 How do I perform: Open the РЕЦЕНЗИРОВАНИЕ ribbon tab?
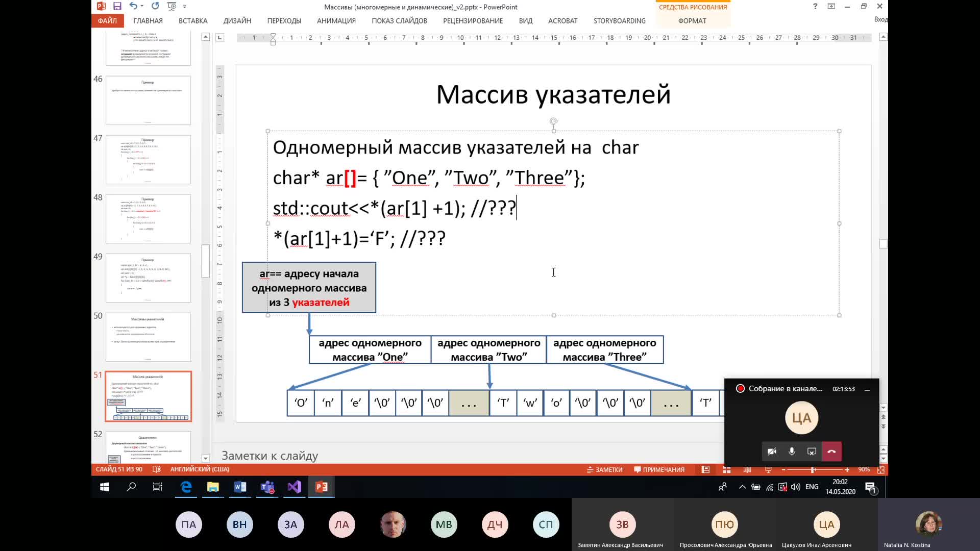coord(473,20)
